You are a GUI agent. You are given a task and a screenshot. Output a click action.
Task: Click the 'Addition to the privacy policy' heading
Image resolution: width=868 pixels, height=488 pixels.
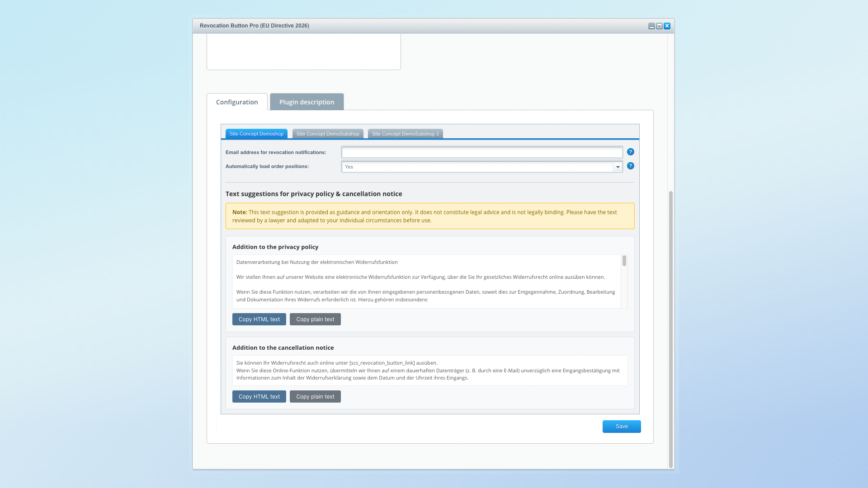tap(275, 247)
